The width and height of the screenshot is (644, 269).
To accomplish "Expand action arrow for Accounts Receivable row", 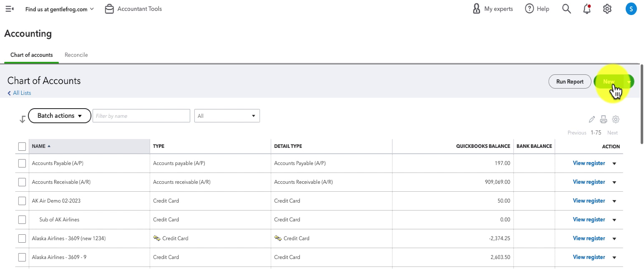I will 614,182.
